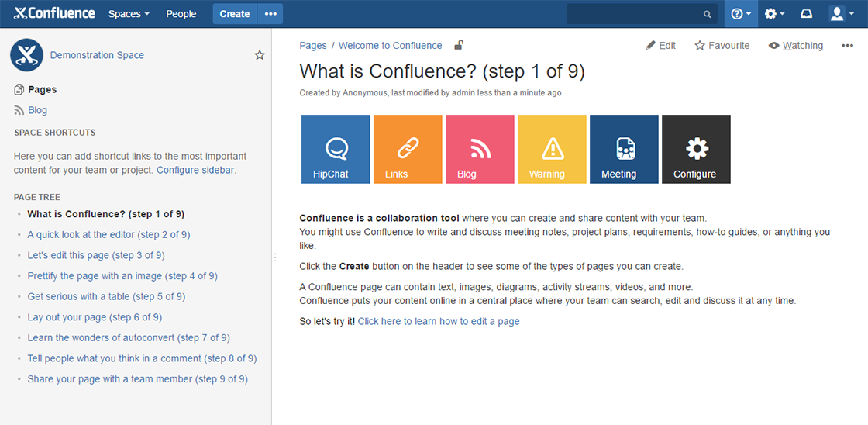
Task: Click the magnifier search icon
Action: 707,15
